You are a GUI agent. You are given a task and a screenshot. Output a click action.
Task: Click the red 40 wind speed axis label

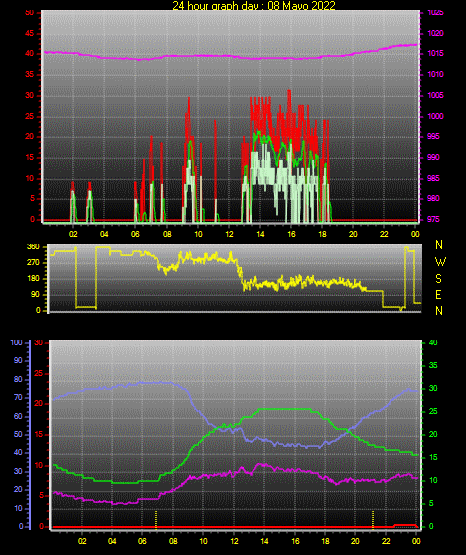(x=30, y=53)
